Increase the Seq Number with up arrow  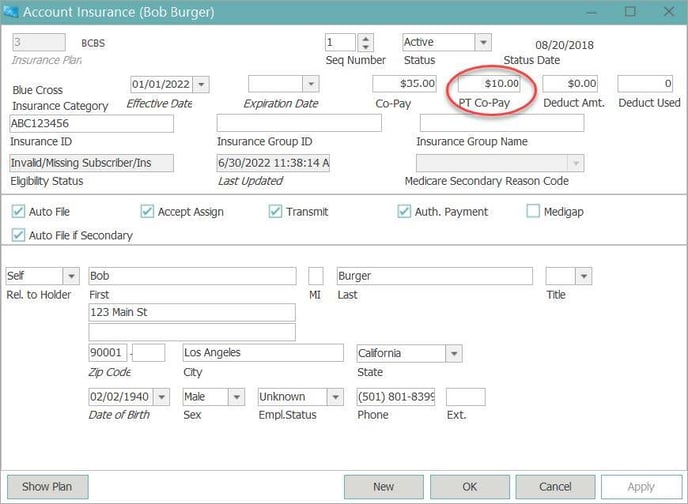pyautogui.click(x=365, y=38)
